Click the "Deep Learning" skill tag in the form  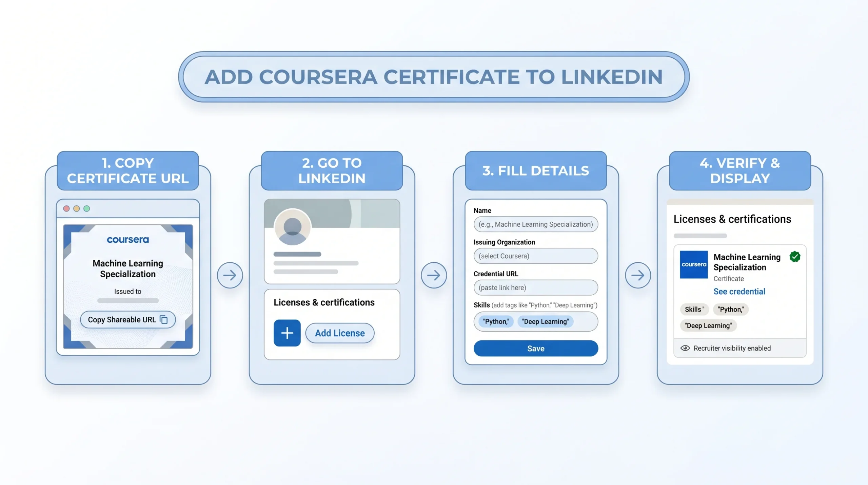545,321
